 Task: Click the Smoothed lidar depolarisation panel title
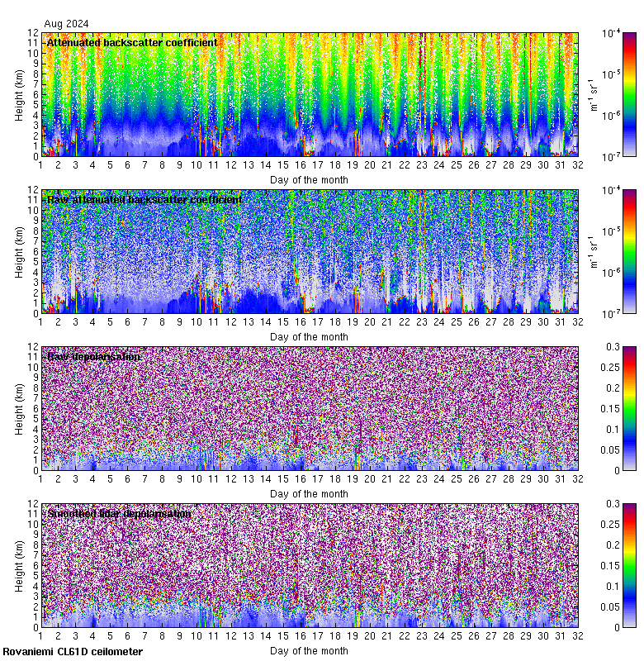click(119, 513)
